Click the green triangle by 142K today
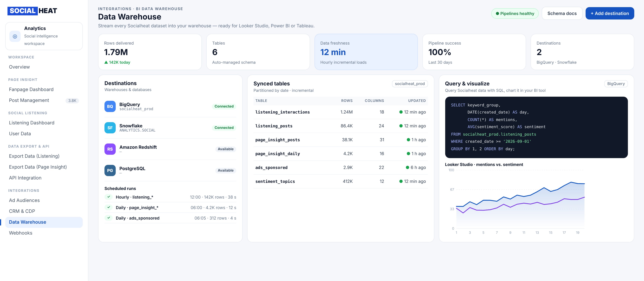The width and height of the screenshot is (644, 281). (106, 62)
